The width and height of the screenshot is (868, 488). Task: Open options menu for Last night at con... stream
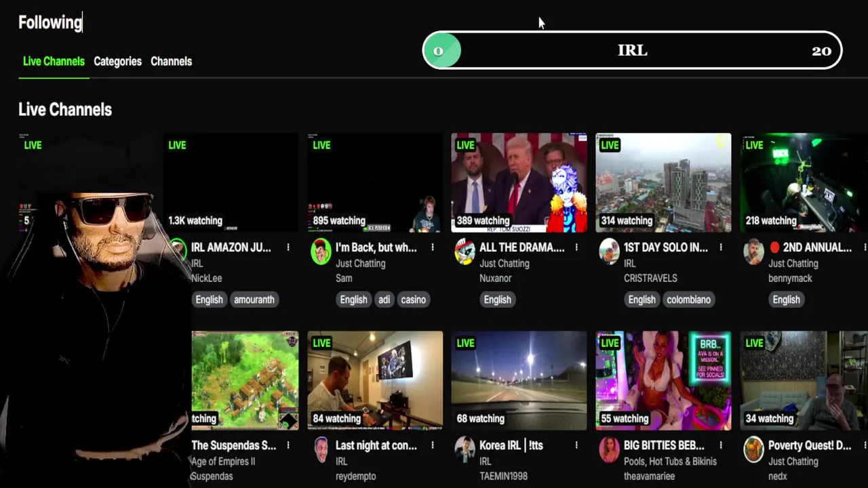click(x=433, y=445)
